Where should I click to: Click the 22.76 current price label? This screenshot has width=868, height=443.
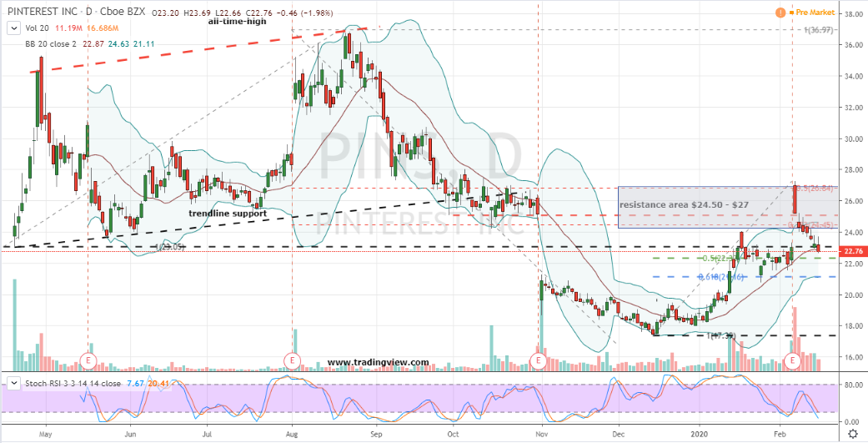coord(854,251)
